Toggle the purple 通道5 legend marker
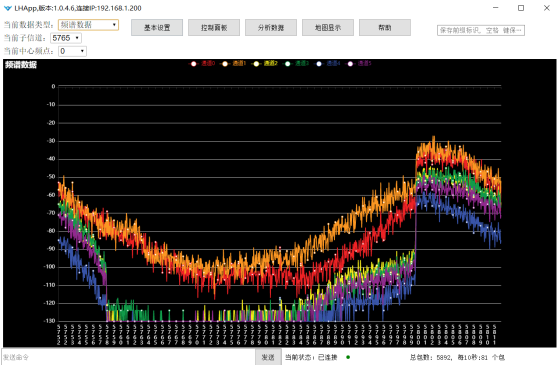 (x=350, y=64)
